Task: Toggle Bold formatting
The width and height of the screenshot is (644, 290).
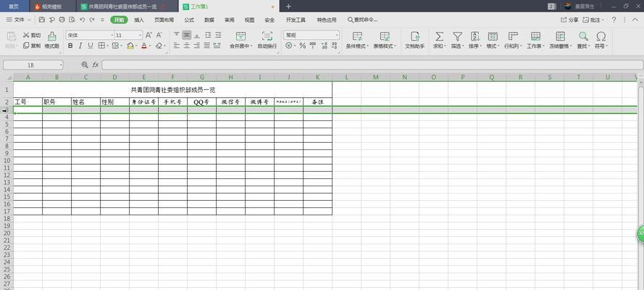Action: (70, 46)
